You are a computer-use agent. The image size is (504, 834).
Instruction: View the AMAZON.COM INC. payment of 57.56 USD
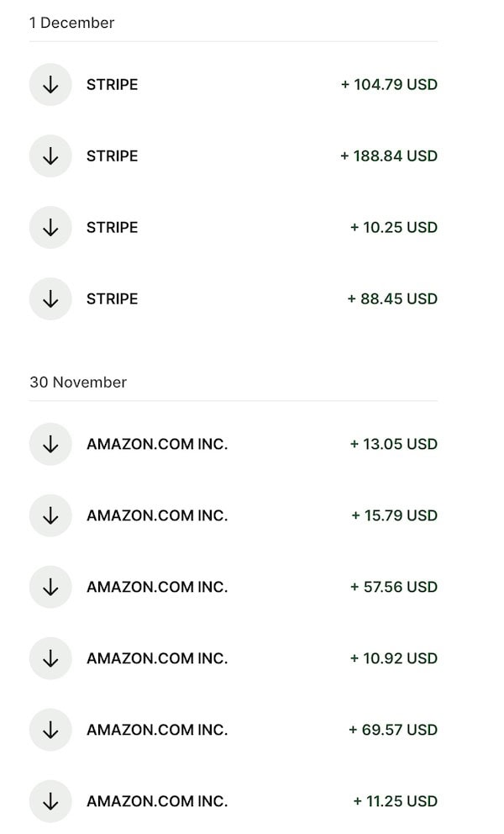coord(157,587)
